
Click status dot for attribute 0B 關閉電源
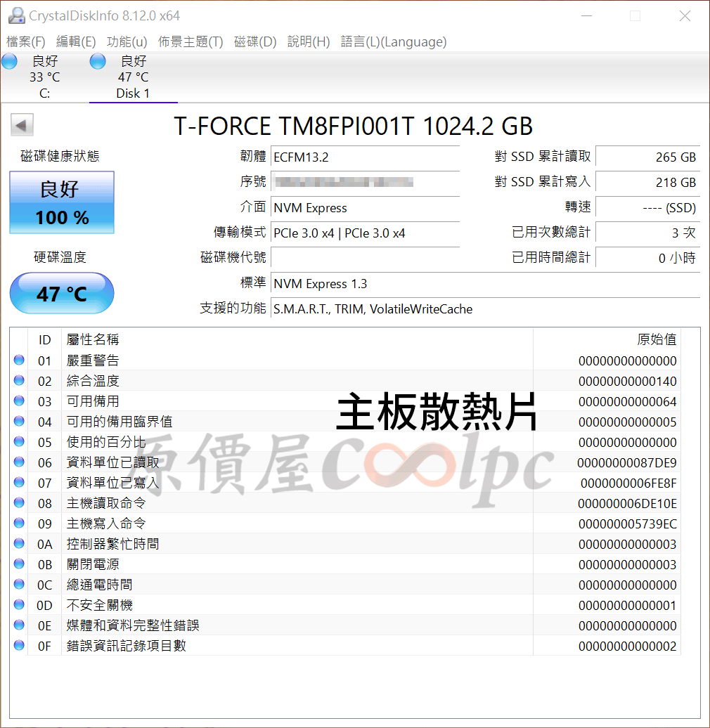tap(19, 564)
